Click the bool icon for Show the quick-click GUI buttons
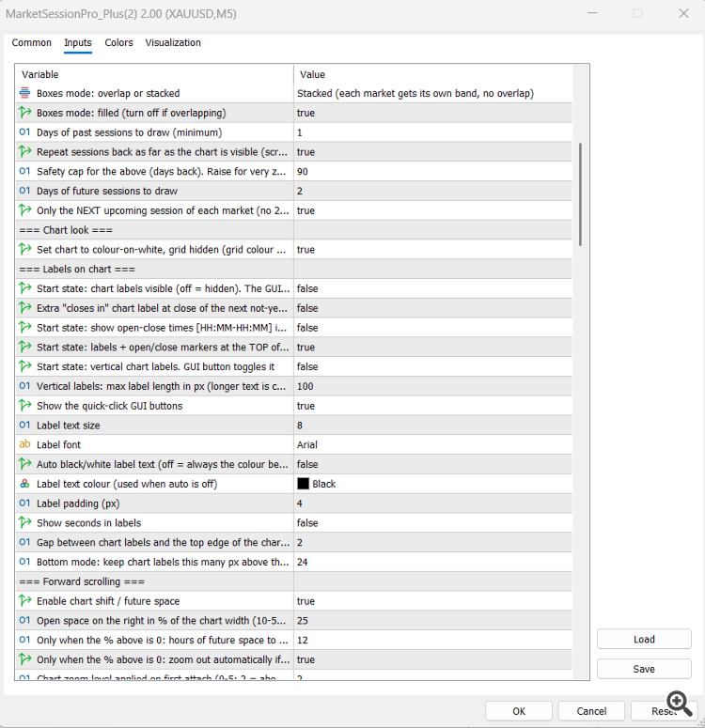 (x=24, y=406)
